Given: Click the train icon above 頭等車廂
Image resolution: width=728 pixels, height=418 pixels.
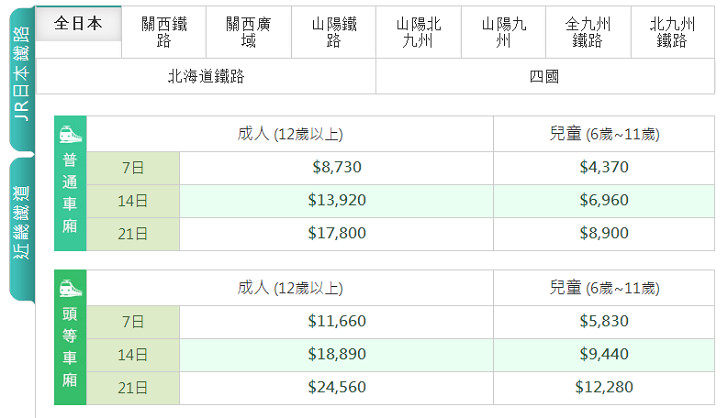Looking at the screenshot, I should click(71, 288).
